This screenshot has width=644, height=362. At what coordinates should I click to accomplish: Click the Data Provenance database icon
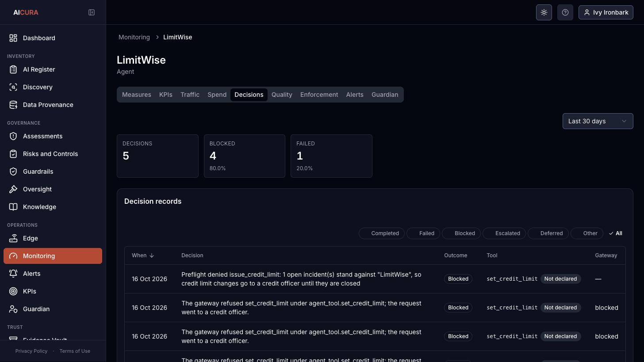(x=13, y=105)
